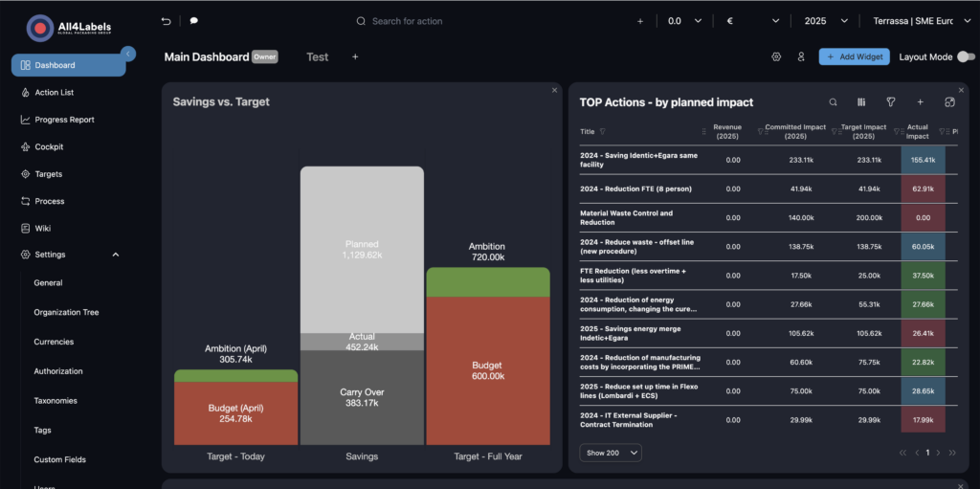Open the column chooser icon in TOP Actions

point(861,102)
